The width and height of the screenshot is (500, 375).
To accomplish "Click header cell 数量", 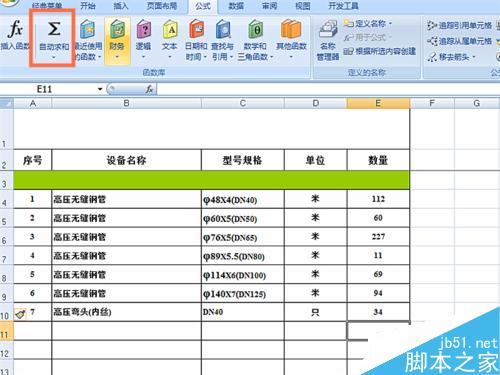I will pos(378,160).
